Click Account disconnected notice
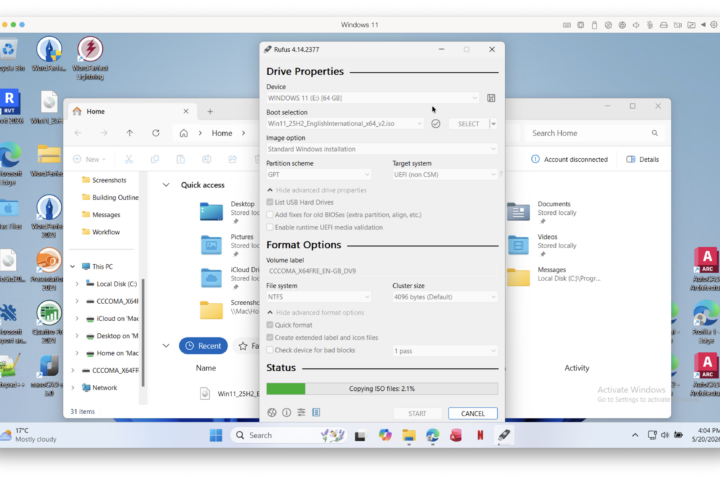The width and height of the screenshot is (720, 480). click(569, 159)
